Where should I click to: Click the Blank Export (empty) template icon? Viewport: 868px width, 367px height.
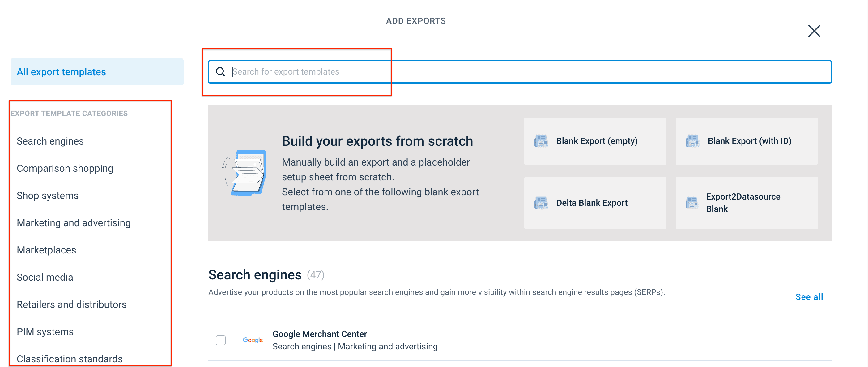coord(541,141)
